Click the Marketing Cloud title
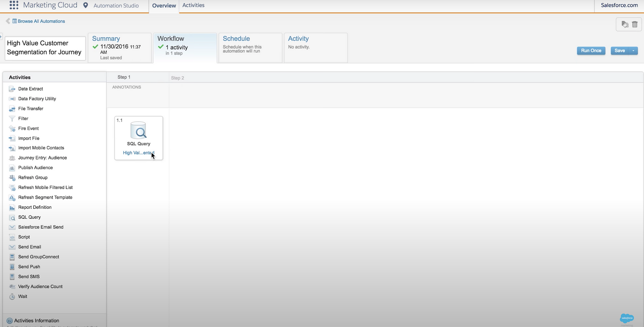The width and height of the screenshot is (644, 327). click(50, 5)
